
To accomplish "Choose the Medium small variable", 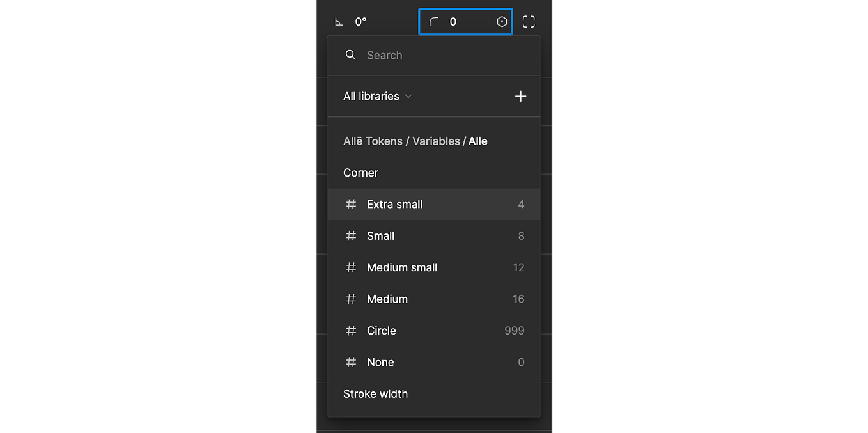I will 435,267.
